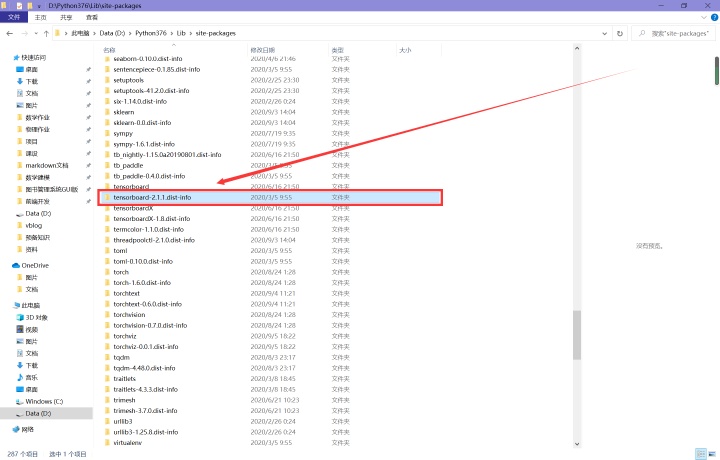Click site-packages in the address breadcrumb

(215, 34)
